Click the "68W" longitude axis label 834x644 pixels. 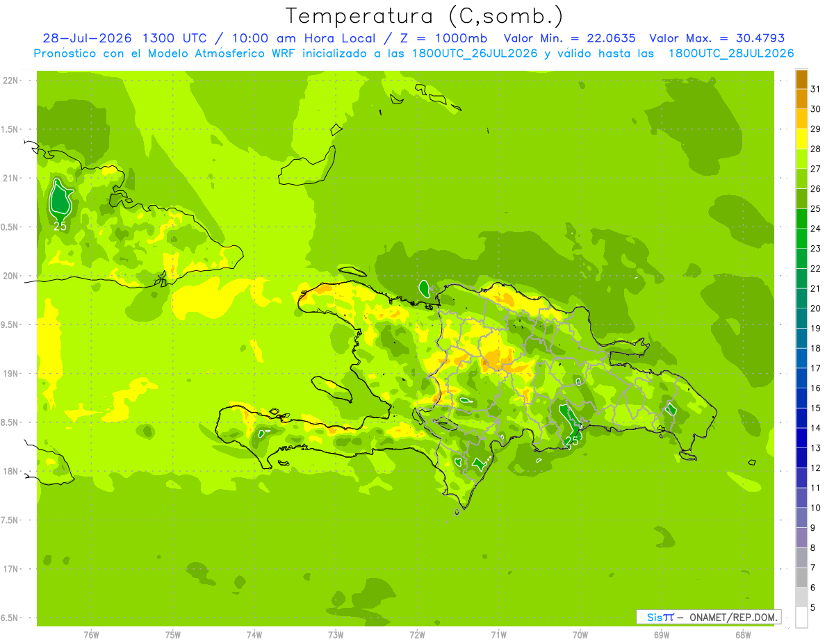click(x=743, y=634)
